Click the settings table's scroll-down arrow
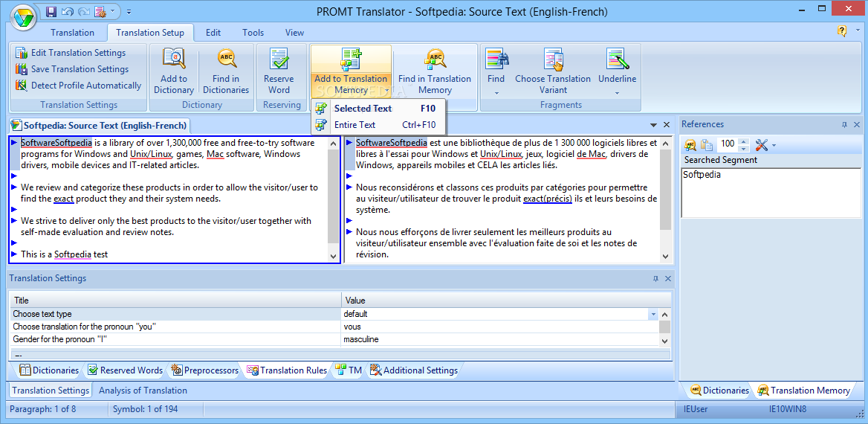 coord(665,341)
